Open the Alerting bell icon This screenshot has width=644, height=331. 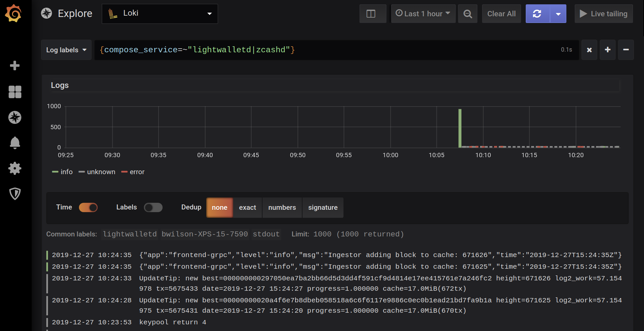point(15,143)
